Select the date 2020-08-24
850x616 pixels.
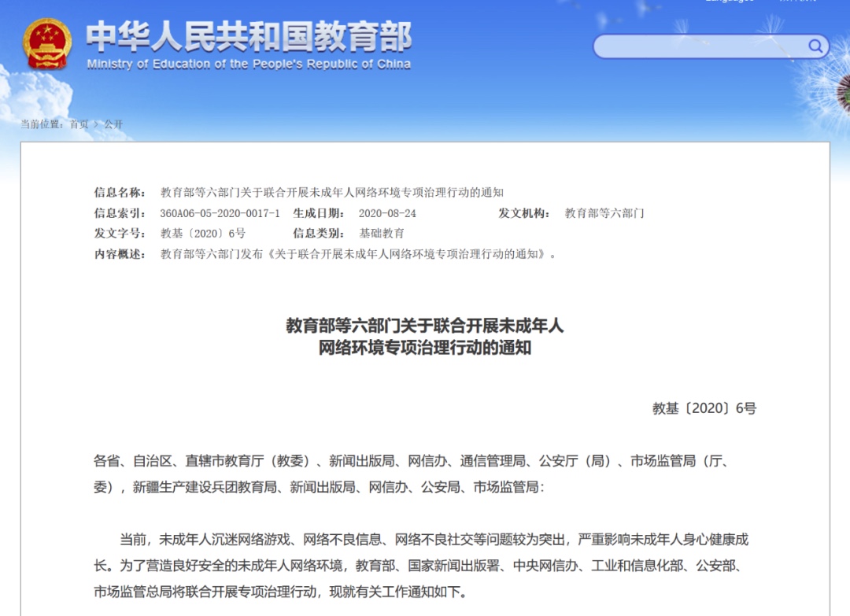click(x=387, y=213)
